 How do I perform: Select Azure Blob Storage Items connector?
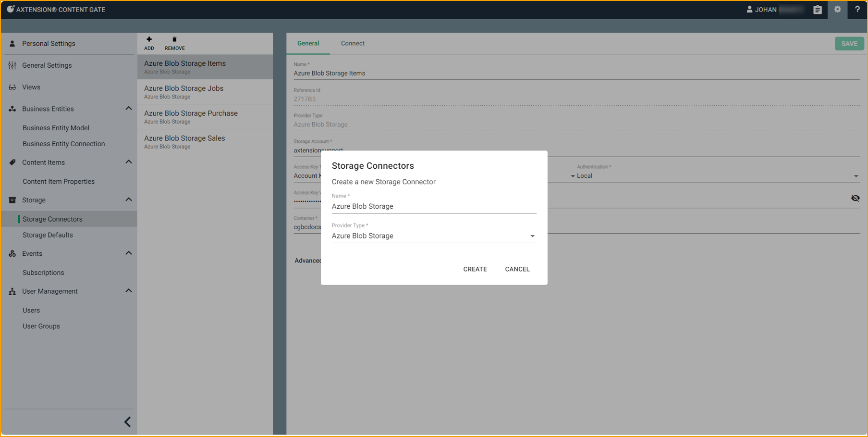[205, 67]
